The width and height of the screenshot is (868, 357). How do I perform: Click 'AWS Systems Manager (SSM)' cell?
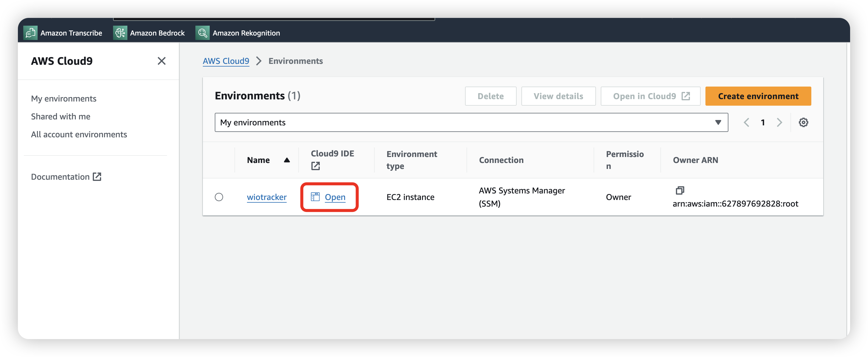pos(522,197)
